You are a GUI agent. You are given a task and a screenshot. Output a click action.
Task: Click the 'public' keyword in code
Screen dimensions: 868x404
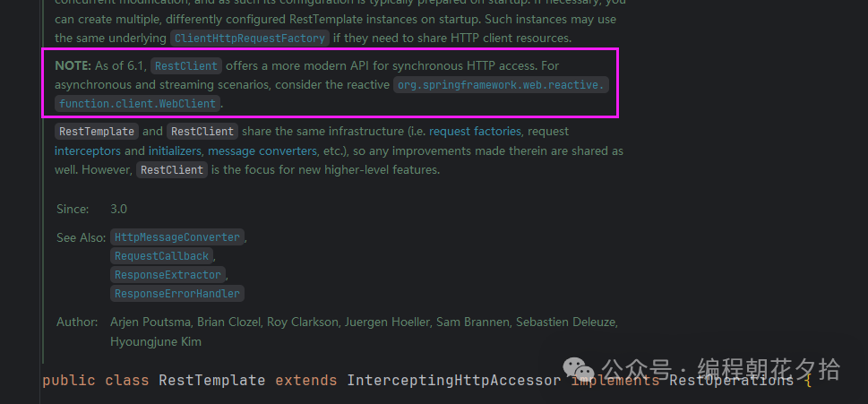pos(69,381)
